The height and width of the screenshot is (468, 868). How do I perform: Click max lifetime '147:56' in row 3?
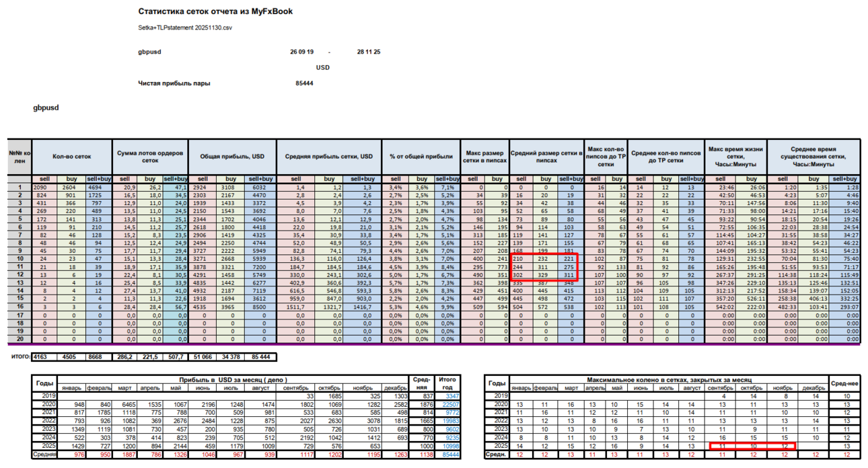click(x=751, y=202)
